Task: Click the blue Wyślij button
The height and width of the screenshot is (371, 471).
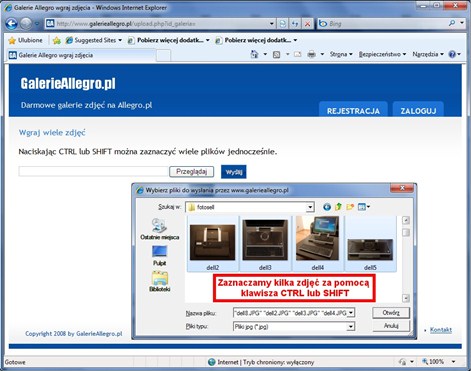Action: (x=234, y=172)
